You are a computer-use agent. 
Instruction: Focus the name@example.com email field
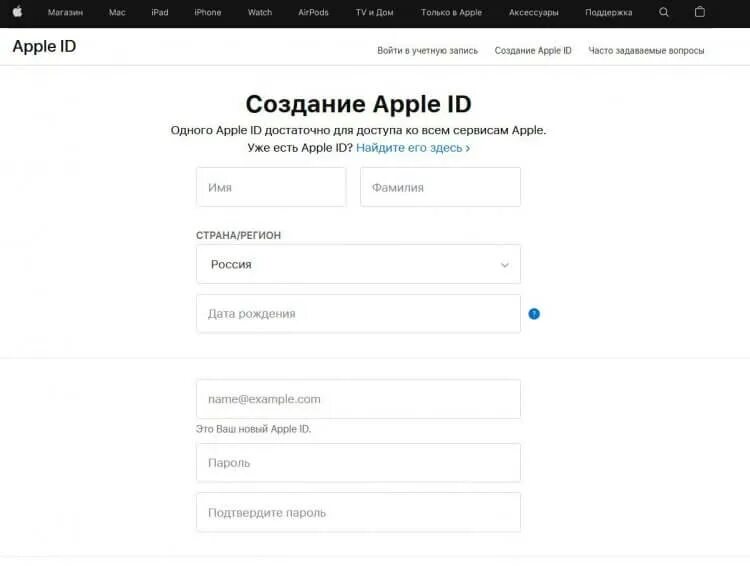click(358, 399)
